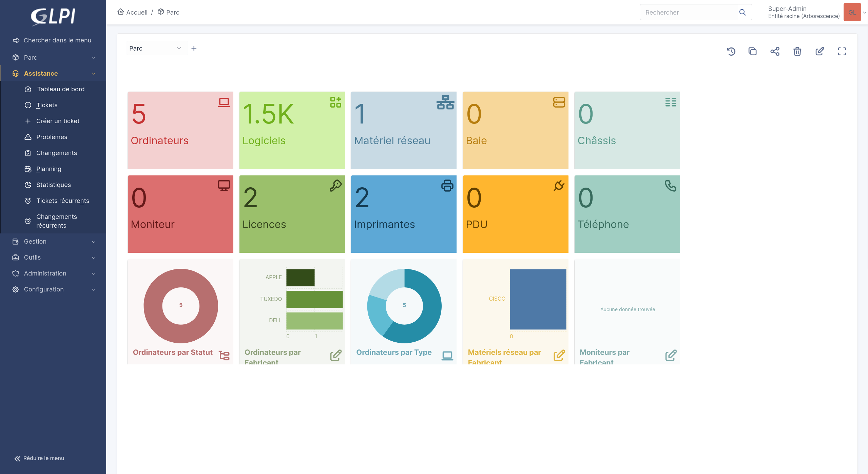Open the share dashboard icon
The image size is (868, 474).
click(775, 51)
